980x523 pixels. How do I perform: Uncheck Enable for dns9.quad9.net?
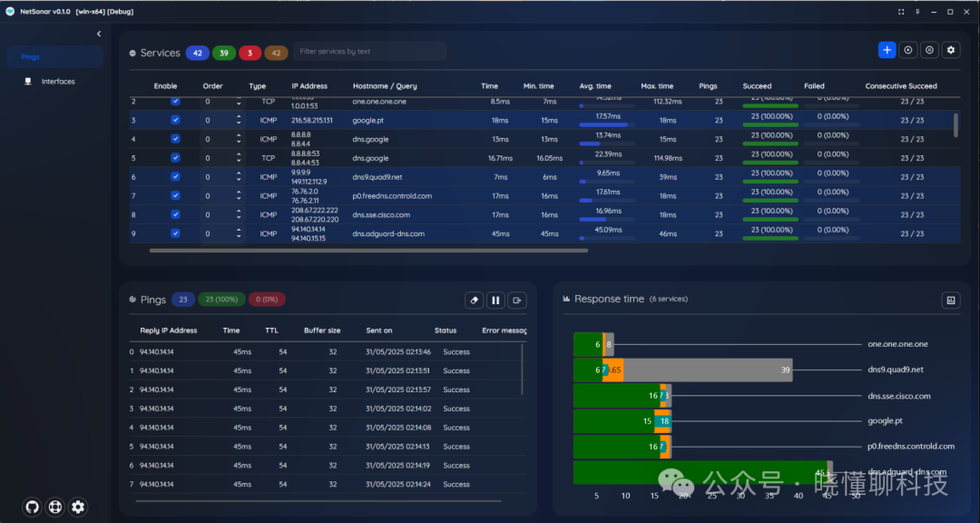pos(175,177)
